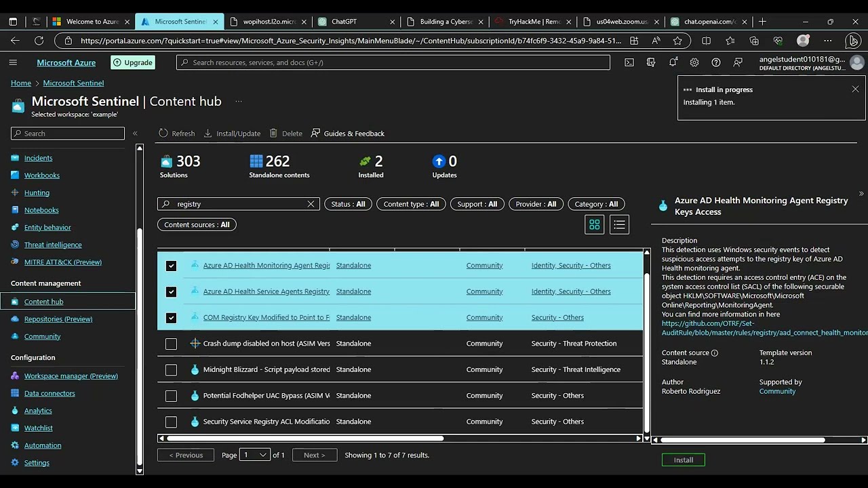This screenshot has height=488, width=868.
Task: Dismiss the Install in progress notification
Action: 855,89
